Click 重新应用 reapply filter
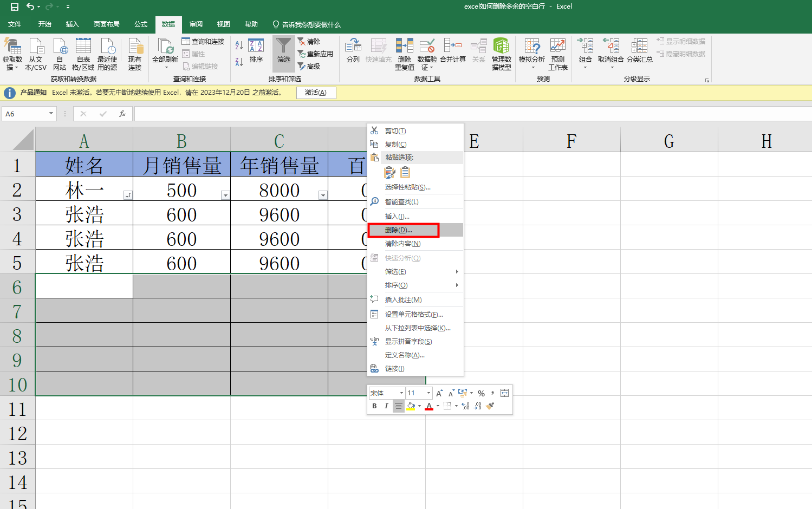 click(315, 54)
